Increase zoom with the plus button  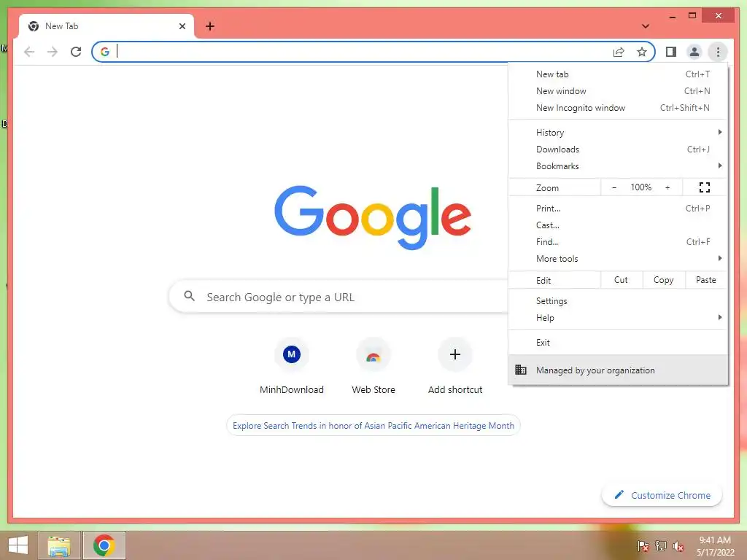(667, 187)
